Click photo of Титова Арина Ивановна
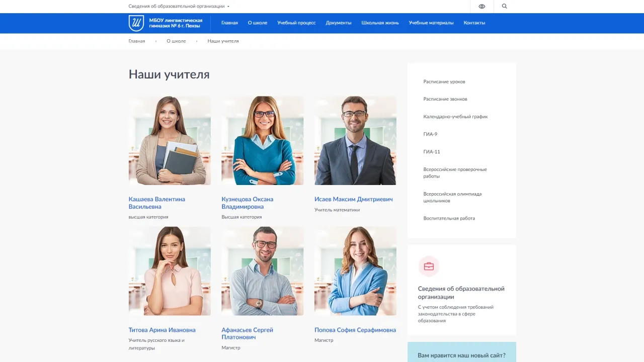This screenshot has width=644, height=362. click(x=170, y=271)
